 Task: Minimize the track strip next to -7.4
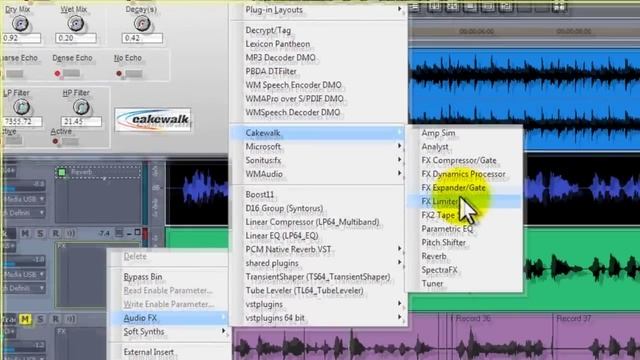[129, 233]
